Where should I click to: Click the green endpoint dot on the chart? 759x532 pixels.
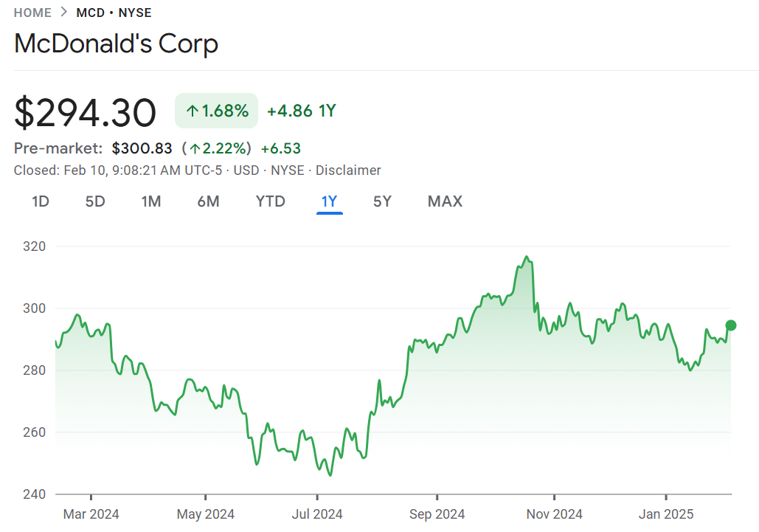tap(731, 325)
